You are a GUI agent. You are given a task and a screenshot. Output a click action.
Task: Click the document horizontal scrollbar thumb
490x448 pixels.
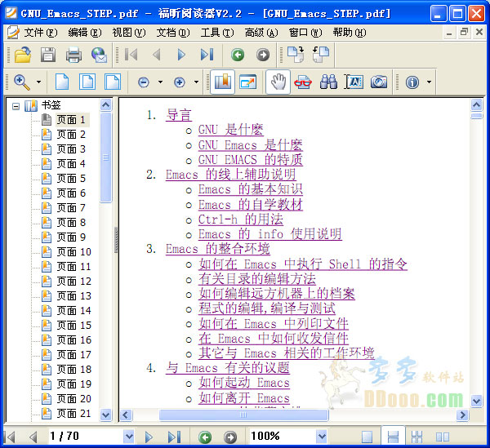(243, 415)
